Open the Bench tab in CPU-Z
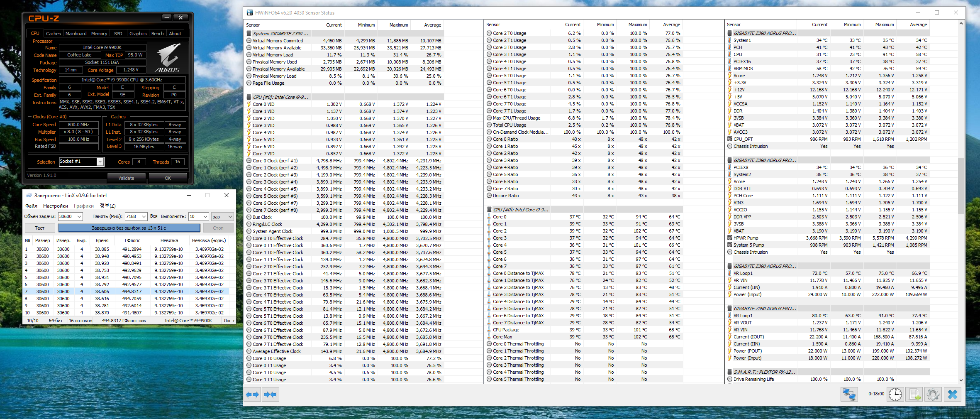The image size is (980, 419). (157, 34)
